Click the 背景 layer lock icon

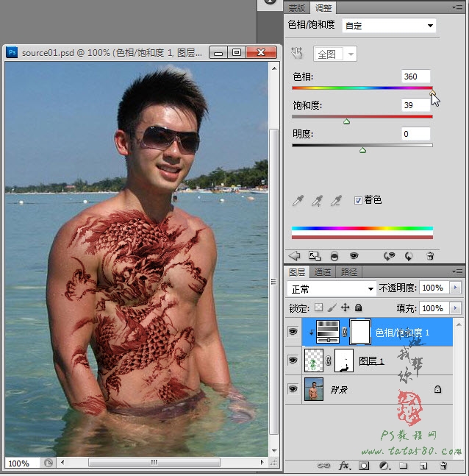[437, 389]
